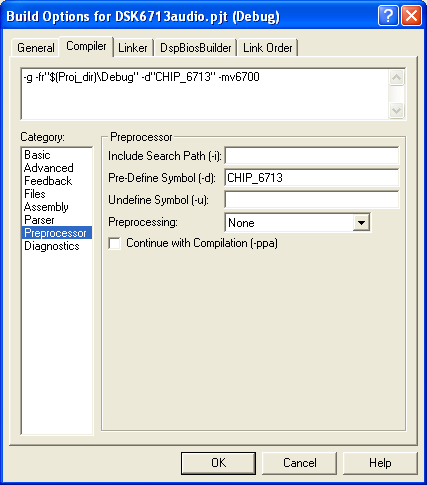Click the Pre-Define Symbol field containing CHIP_6713
Viewport: 427px width, 485px height.
click(x=312, y=178)
